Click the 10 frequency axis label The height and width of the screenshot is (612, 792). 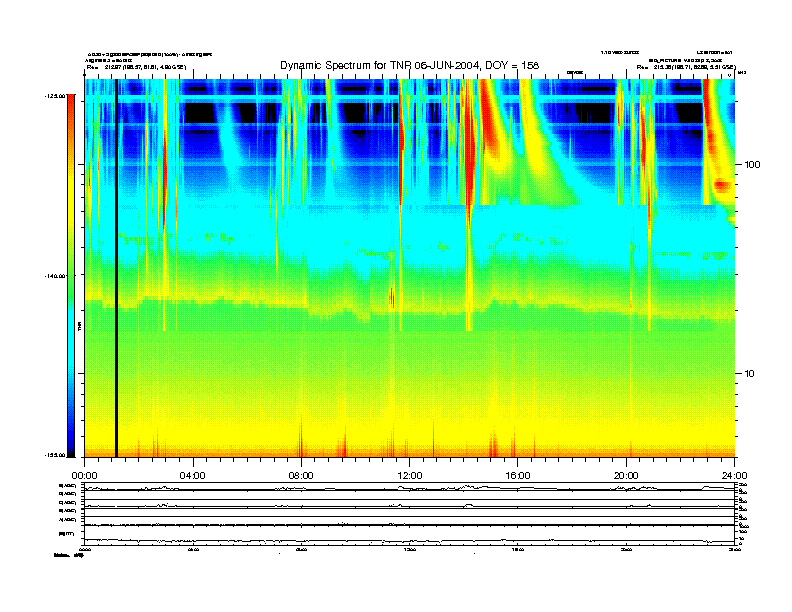(x=750, y=373)
